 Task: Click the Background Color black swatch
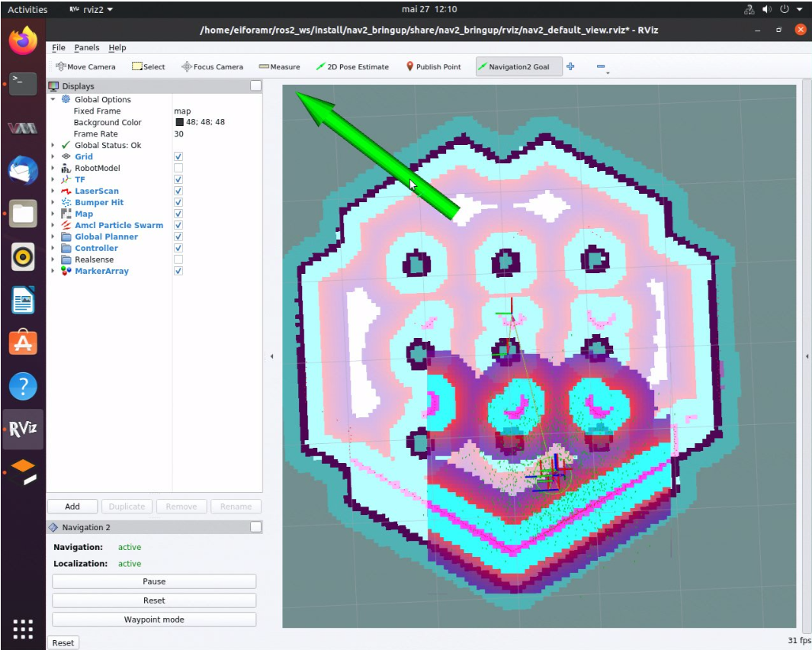180,122
